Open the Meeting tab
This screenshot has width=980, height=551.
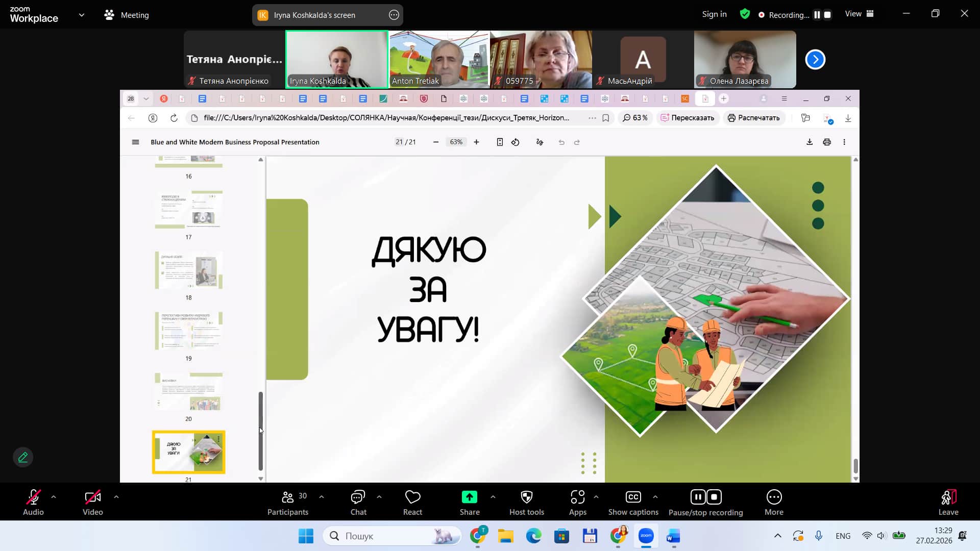pyautogui.click(x=127, y=15)
